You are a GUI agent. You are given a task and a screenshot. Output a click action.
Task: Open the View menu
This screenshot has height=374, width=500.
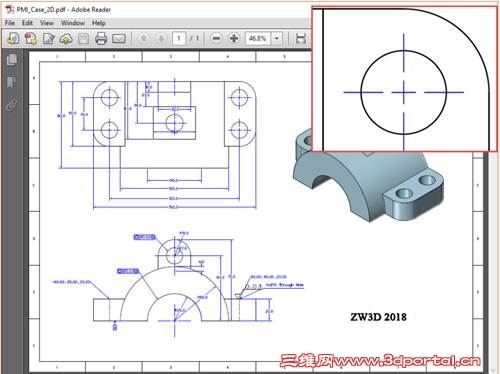tap(47, 23)
